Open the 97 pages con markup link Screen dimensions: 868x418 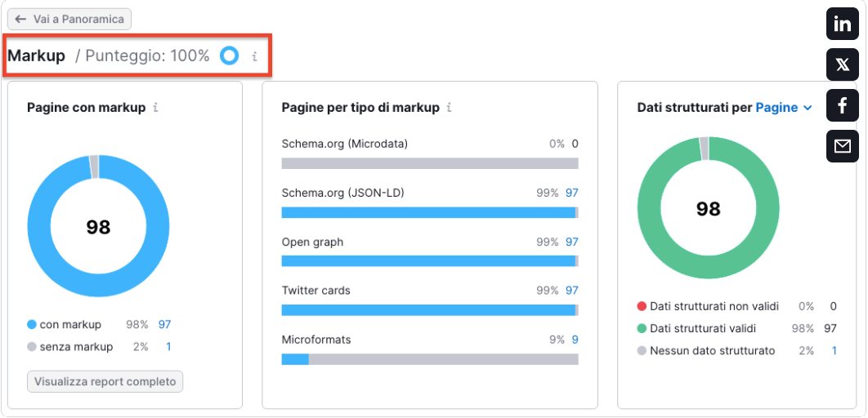(164, 325)
